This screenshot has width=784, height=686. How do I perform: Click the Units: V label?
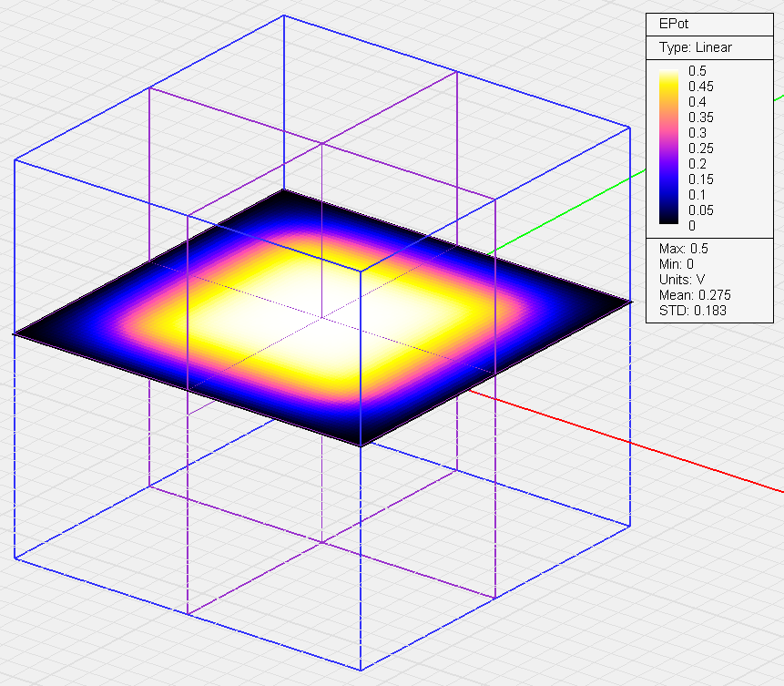coord(682,280)
